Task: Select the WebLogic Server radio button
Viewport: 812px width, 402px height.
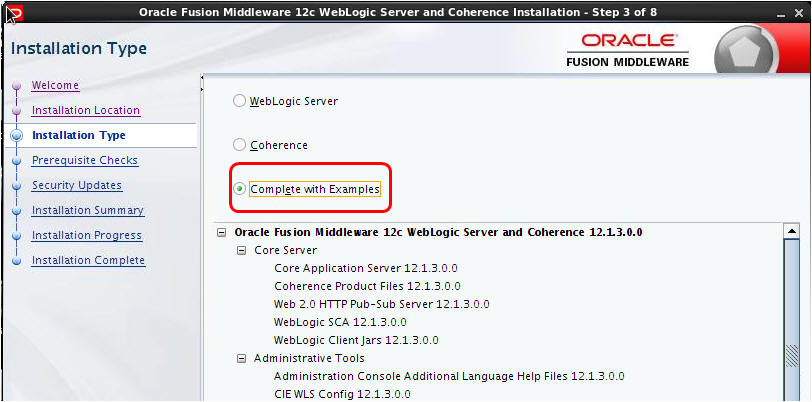Action: pyautogui.click(x=239, y=101)
